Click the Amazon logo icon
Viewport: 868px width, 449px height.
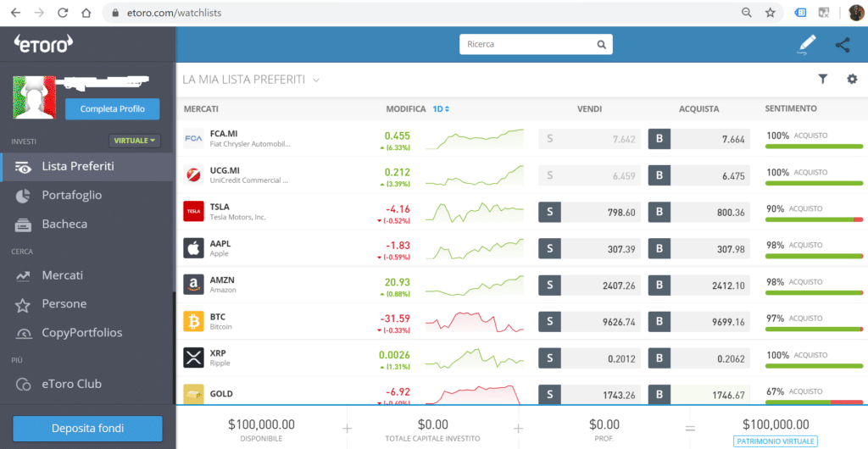[x=194, y=285]
